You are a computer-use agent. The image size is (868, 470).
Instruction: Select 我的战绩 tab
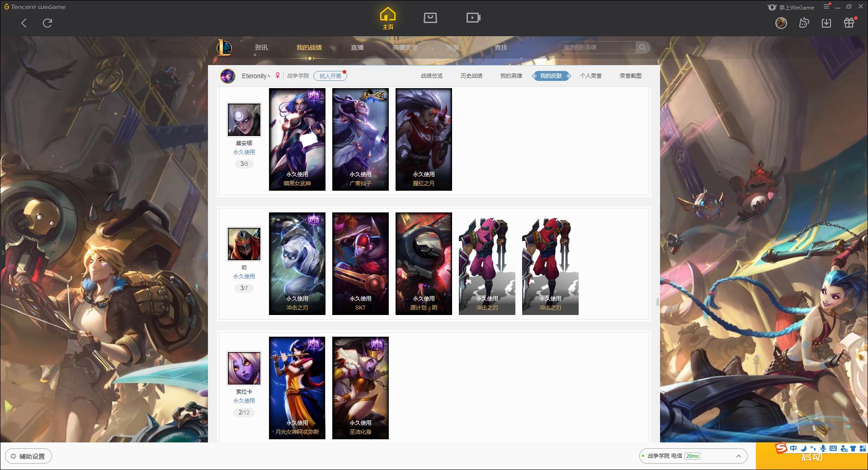coord(309,47)
